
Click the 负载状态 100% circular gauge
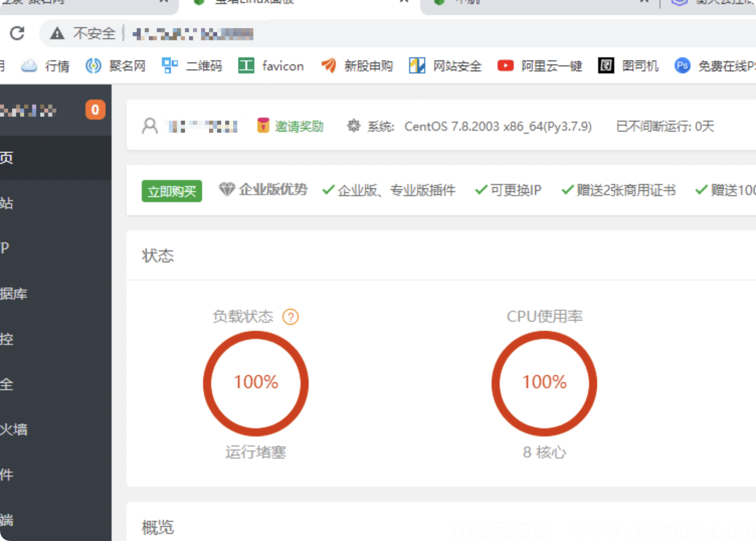[256, 383]
